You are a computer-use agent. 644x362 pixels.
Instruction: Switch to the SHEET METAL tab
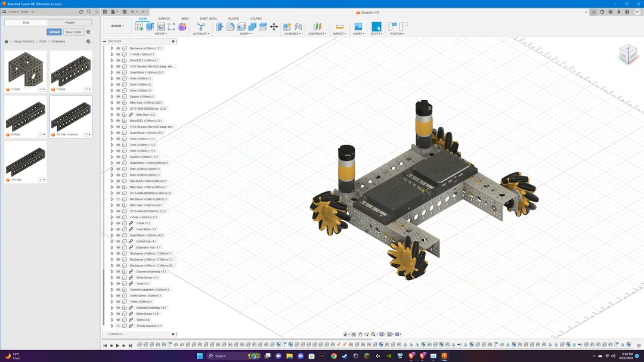click(208, 18)
